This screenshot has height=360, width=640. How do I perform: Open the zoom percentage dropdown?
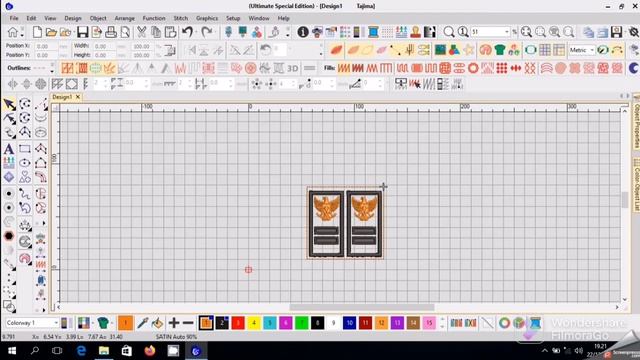click(x=507, y=32)
